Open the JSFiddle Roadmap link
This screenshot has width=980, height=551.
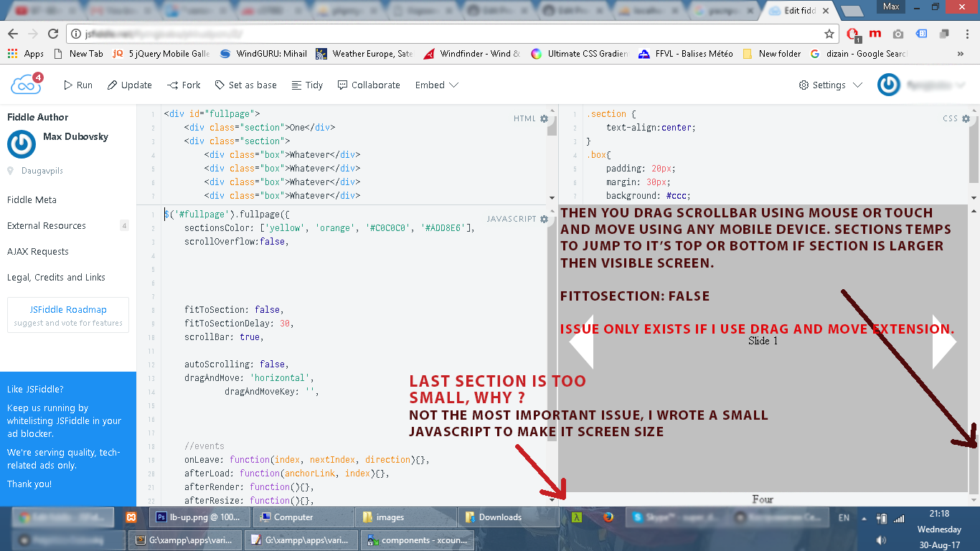click(68, 310)
